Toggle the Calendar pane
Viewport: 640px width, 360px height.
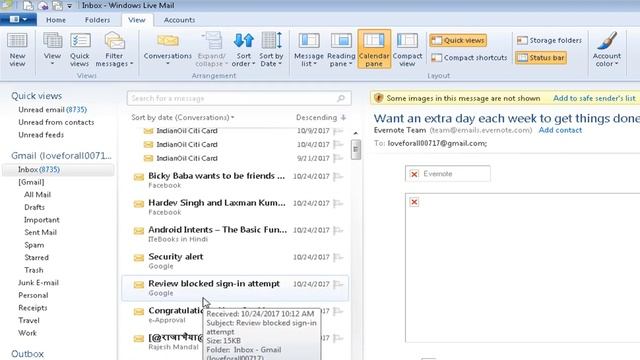[x=374, y=49]
